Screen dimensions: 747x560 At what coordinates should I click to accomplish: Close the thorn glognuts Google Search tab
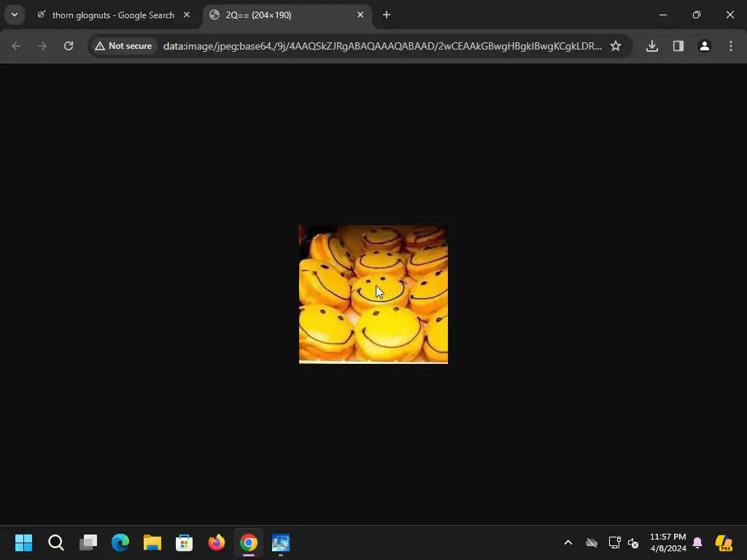tap(187, 15)
